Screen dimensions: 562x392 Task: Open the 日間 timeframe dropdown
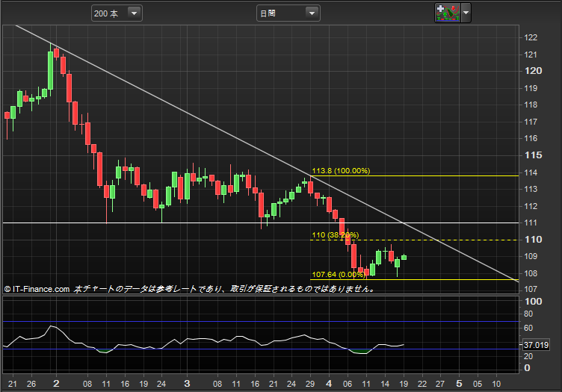tap(288, 13)
